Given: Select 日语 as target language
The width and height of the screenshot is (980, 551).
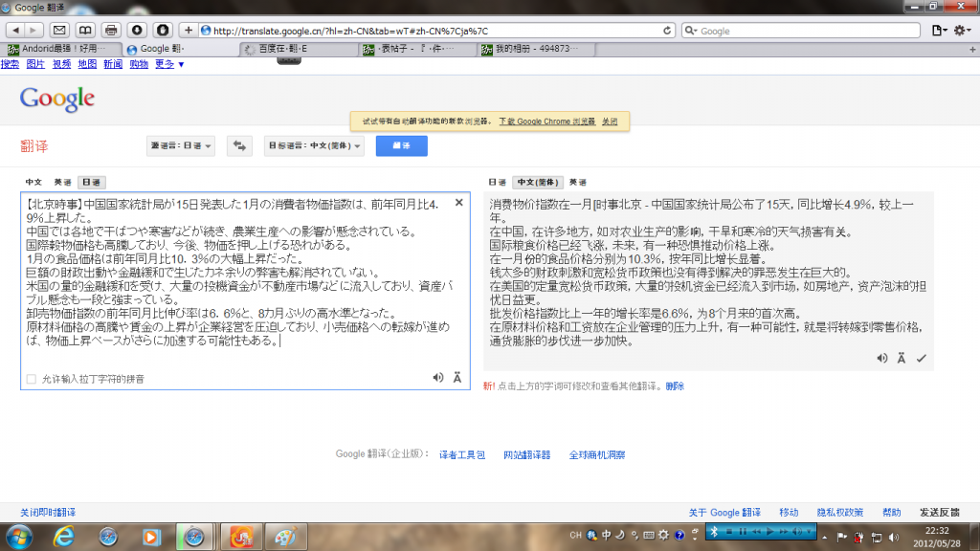Looking at the screenshot, I should tap(497, 182).
